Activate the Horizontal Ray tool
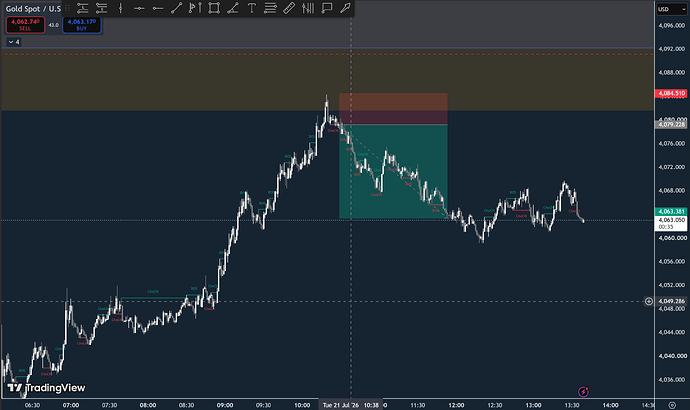Screen dimensions: 690x410 [x=158, y=8]
